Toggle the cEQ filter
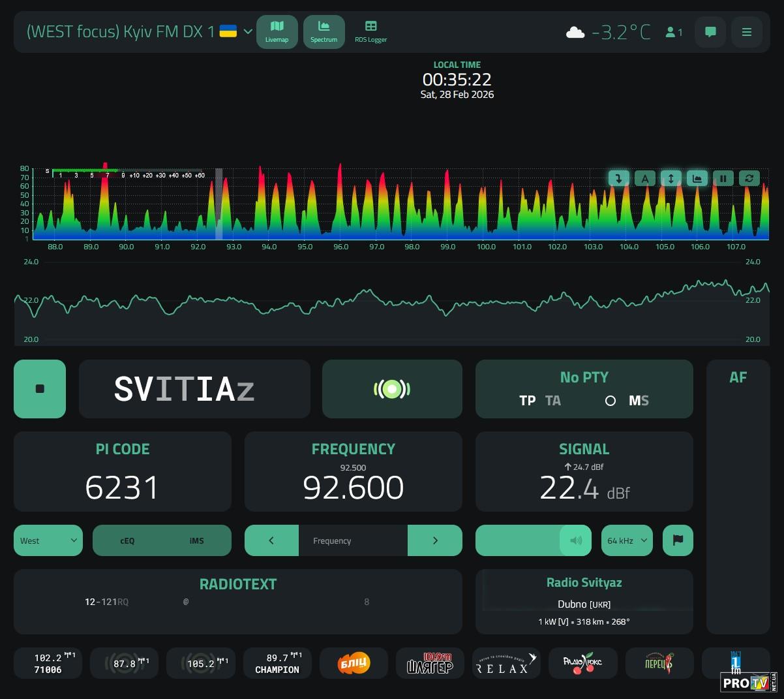 coord(127,540)
